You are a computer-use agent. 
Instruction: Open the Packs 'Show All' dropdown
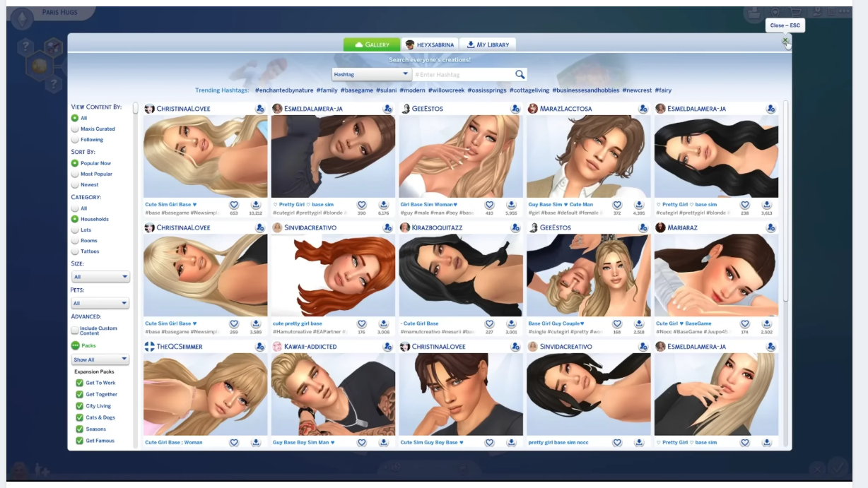[x=100, y=359]
